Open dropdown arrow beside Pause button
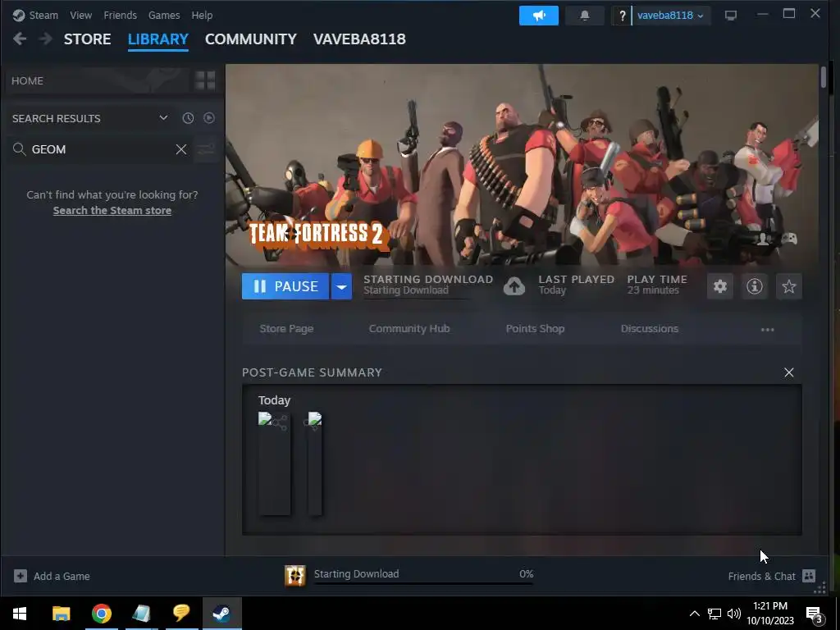This screenshot has width=840, height=630. click(341, 286)
